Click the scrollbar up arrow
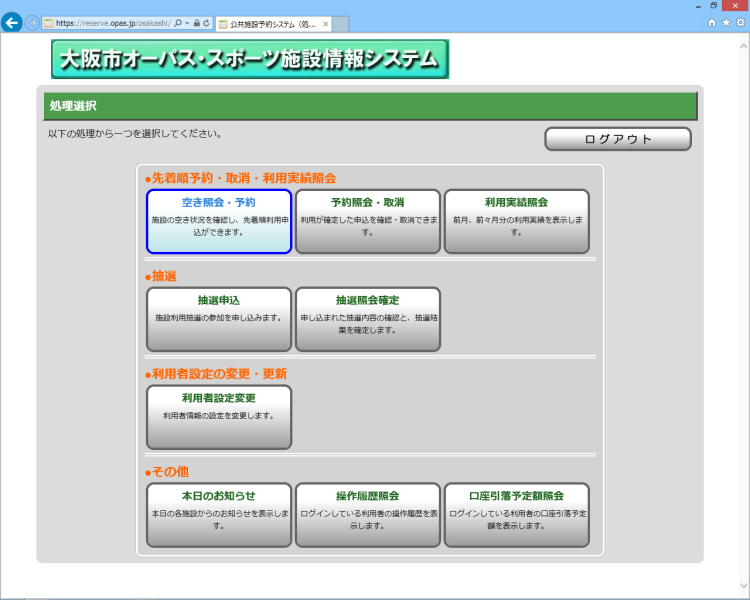The width and height of the screenshot is (750, 600). tap(743, 46)
